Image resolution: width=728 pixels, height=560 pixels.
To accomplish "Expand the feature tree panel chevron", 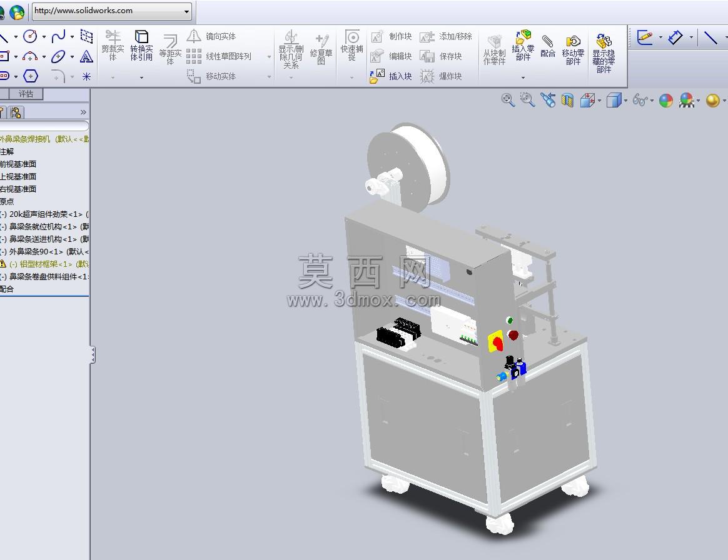I will (83, 112).
